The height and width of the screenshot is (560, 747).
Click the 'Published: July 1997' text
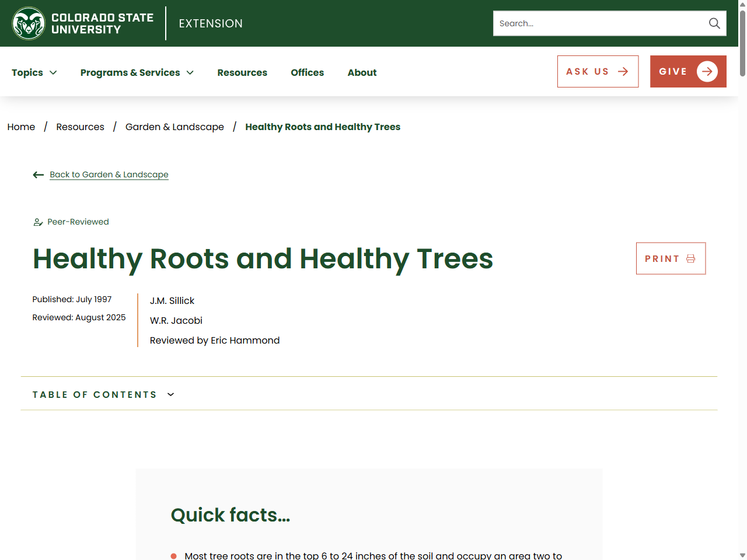click(72, 300)
